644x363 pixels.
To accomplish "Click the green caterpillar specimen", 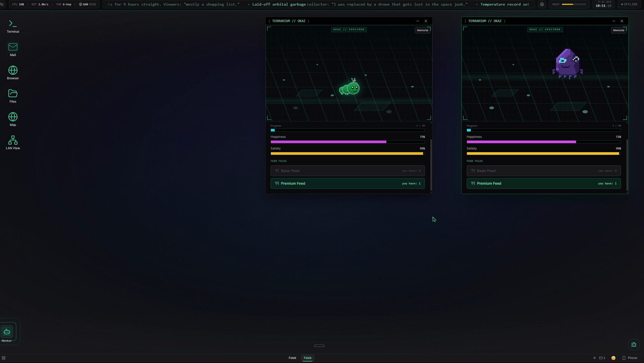I will [x=349, y=87].
